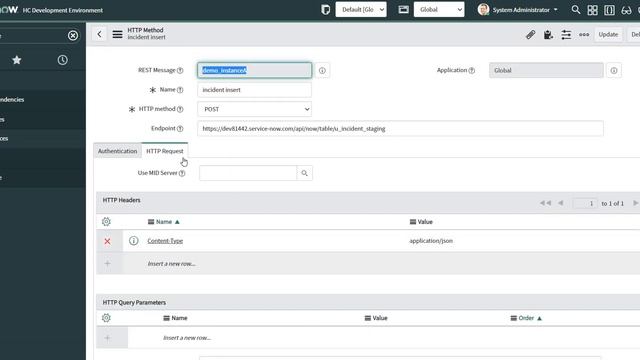This screenshot has width=640, height=360.
Task: Click the application/json value cell
Action: tap(431, 241)
